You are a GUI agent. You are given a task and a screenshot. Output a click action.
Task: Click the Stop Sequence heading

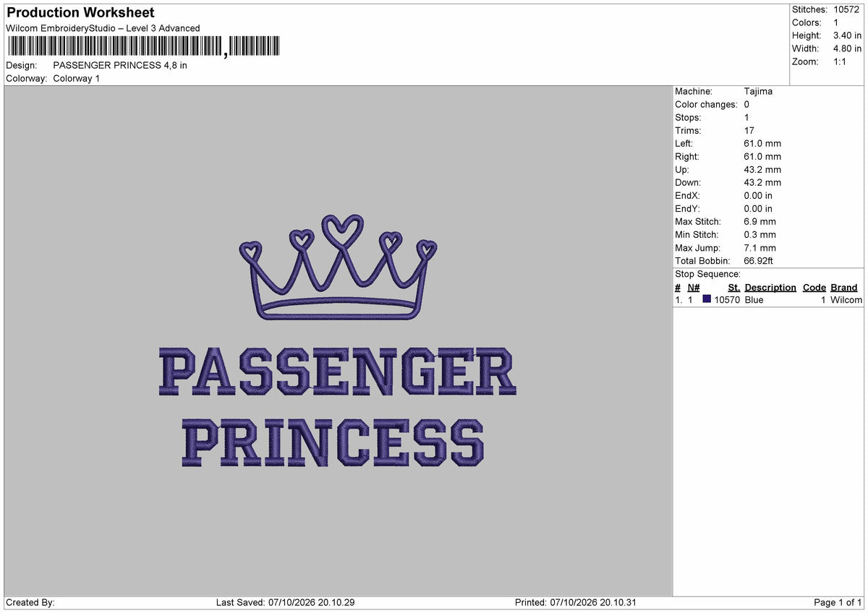pyautogui.click(x=707, y=274)
